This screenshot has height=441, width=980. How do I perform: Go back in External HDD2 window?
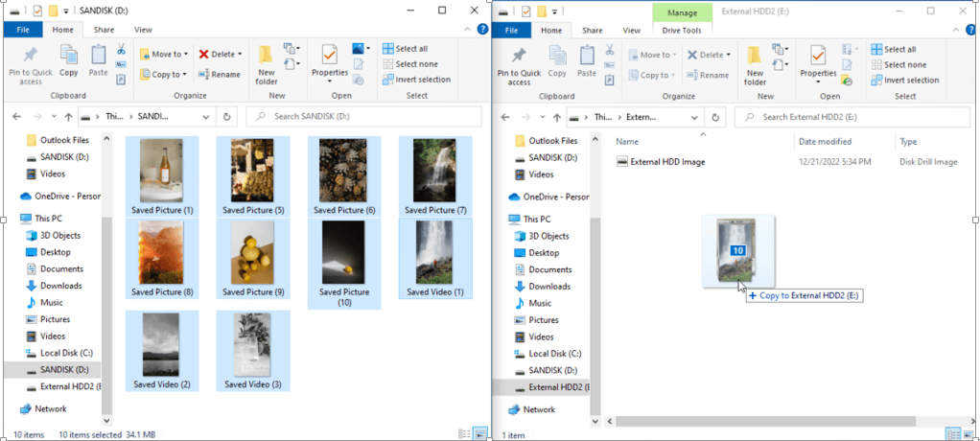tap(505, 117)
